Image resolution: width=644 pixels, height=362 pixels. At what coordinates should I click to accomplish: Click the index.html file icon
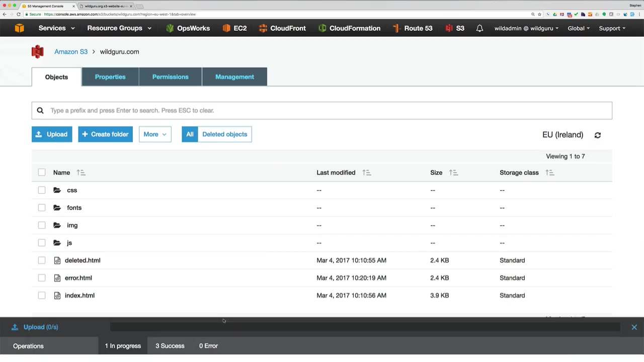57,296
